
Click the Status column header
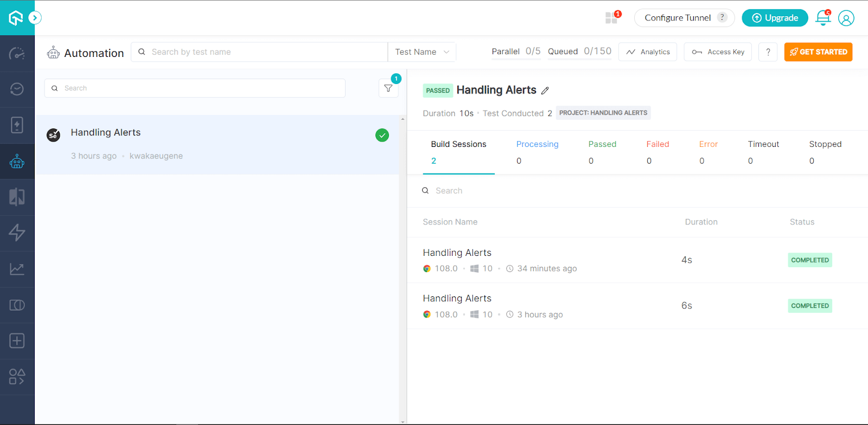point(802,222)
